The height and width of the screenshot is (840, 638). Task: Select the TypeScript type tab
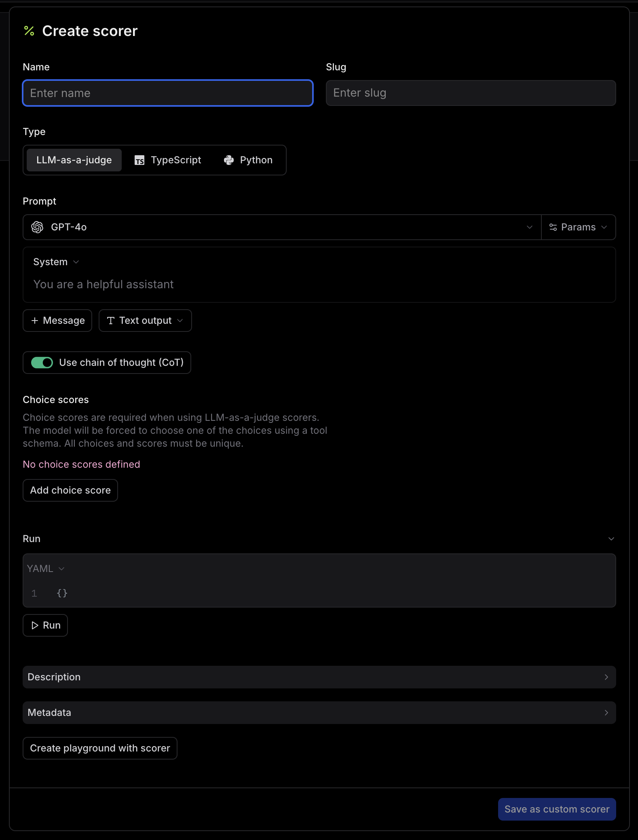(168, 160)
